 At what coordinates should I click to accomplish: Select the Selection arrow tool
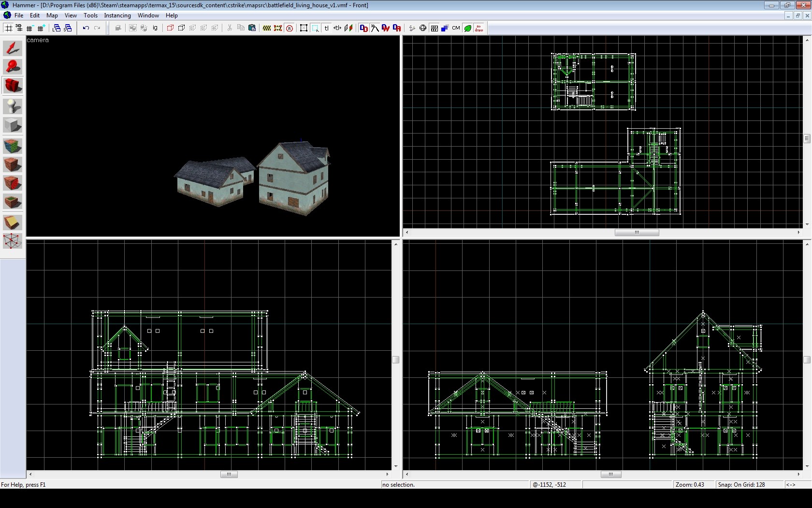[13, 48]
